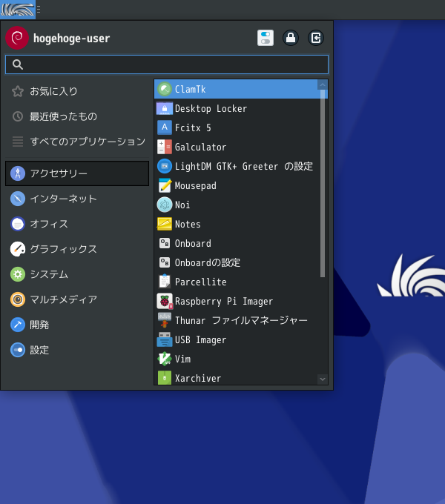Click the magnifier icon in search box
The image size is (445, 504).
tap(18, 64)
